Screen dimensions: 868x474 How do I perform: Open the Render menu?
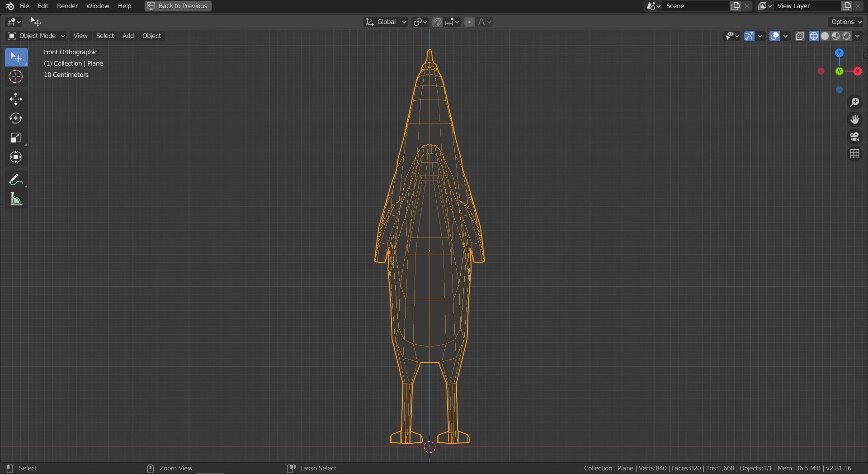coord(67,6)
